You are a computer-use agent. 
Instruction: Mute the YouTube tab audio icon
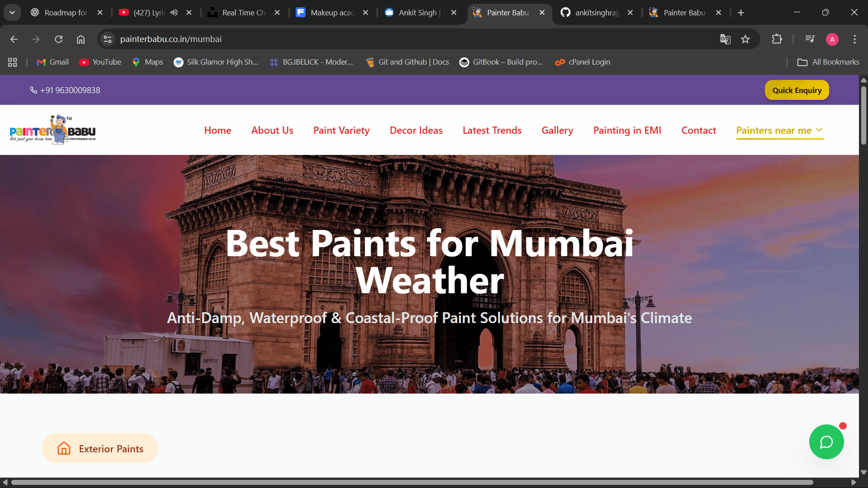tap(174, 13)
